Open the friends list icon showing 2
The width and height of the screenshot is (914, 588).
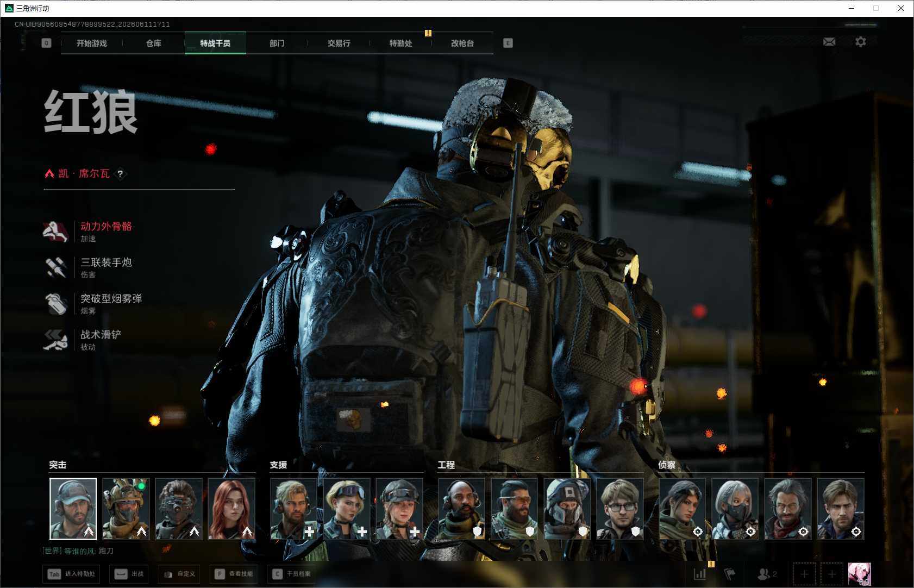coord(767,574)
